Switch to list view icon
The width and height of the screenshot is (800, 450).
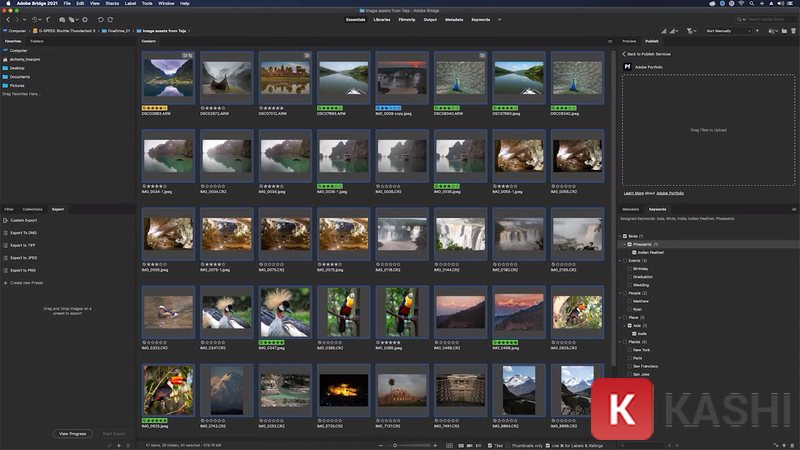tap(479, 445)
